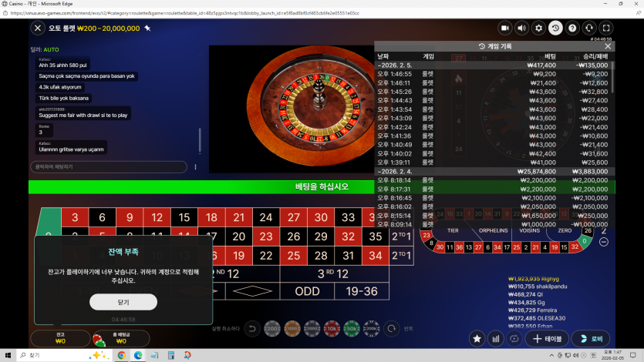
Task: Open the 총 베팅금 total bet display
Action: 121,338
